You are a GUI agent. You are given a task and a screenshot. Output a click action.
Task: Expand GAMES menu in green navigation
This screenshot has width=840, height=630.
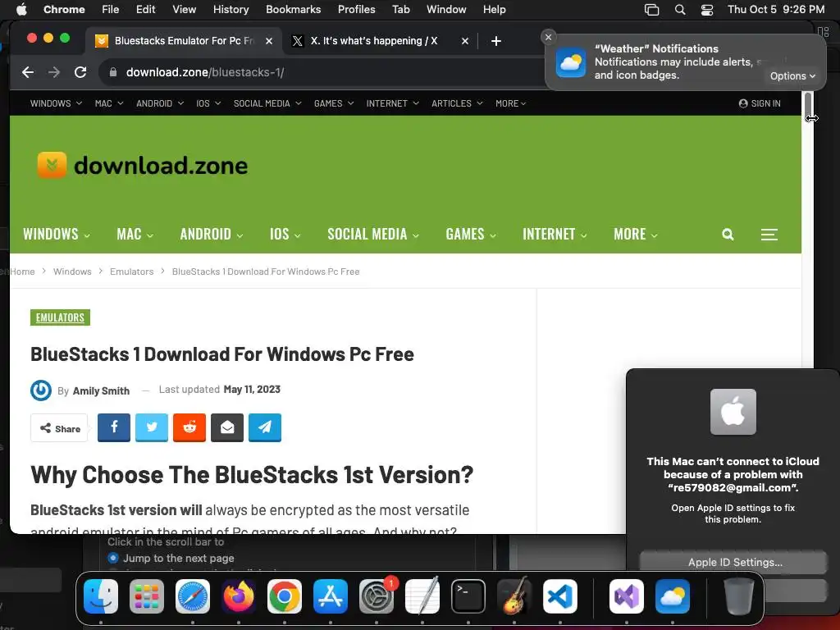pyautogui.click(x=470, y=234)
